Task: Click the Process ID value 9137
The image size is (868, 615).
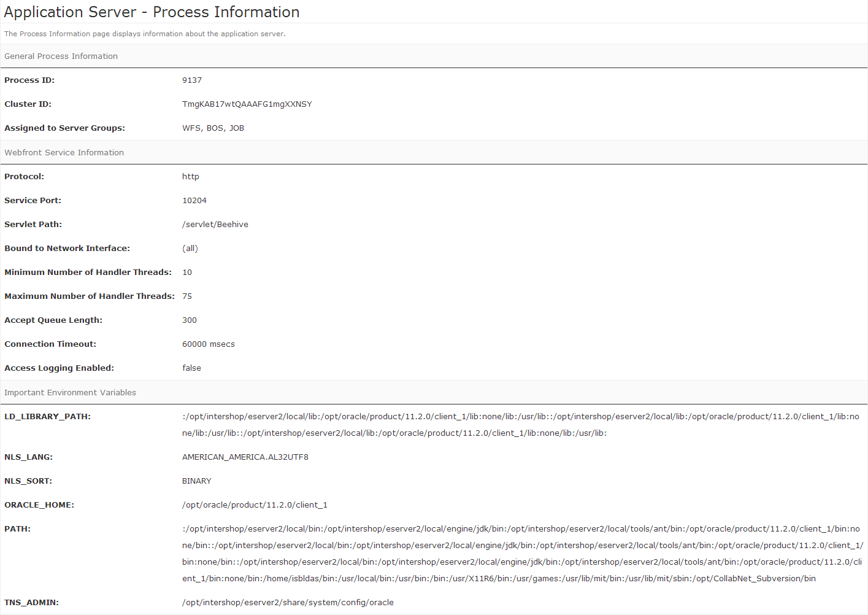Action: pyautogui.click(x=191, y=80)
